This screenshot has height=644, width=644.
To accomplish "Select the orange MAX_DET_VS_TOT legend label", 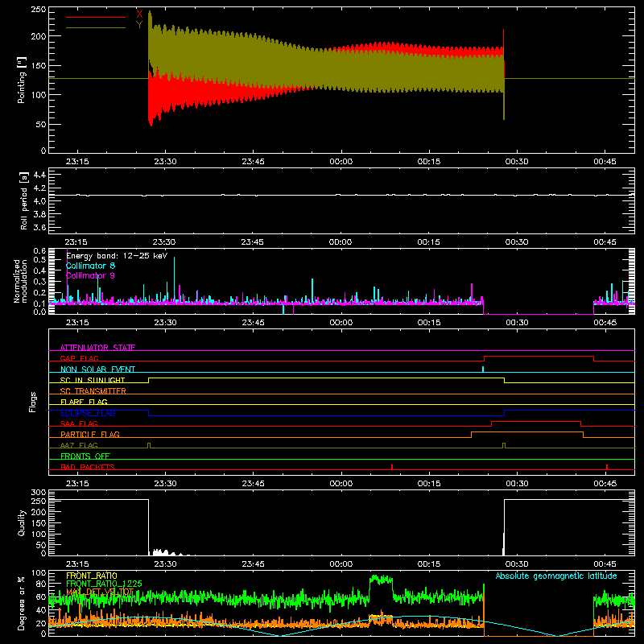I will 100,592.
